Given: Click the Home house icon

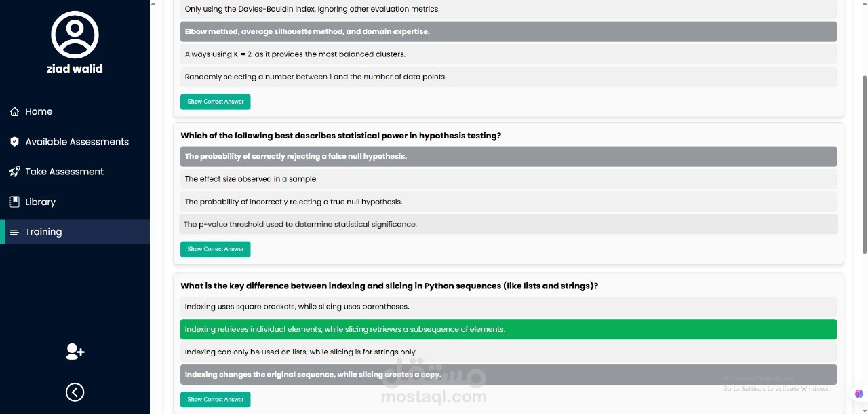Looking at the screenshot, I should click(14, 111).
